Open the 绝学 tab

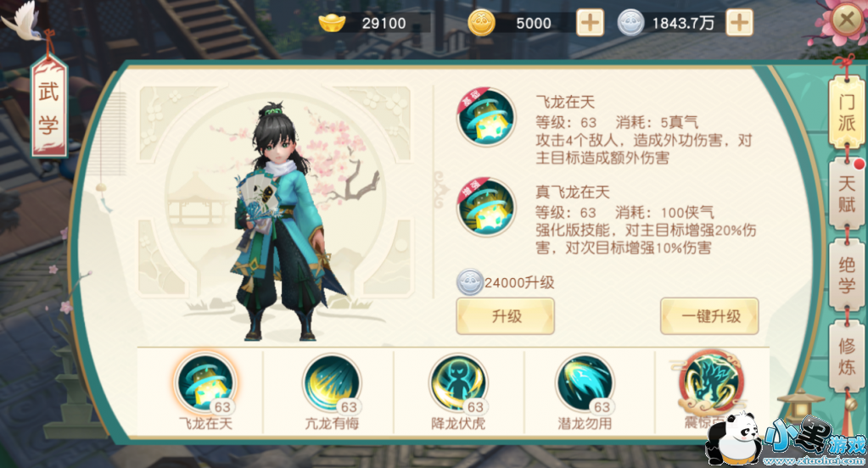(x=847, y=275)
